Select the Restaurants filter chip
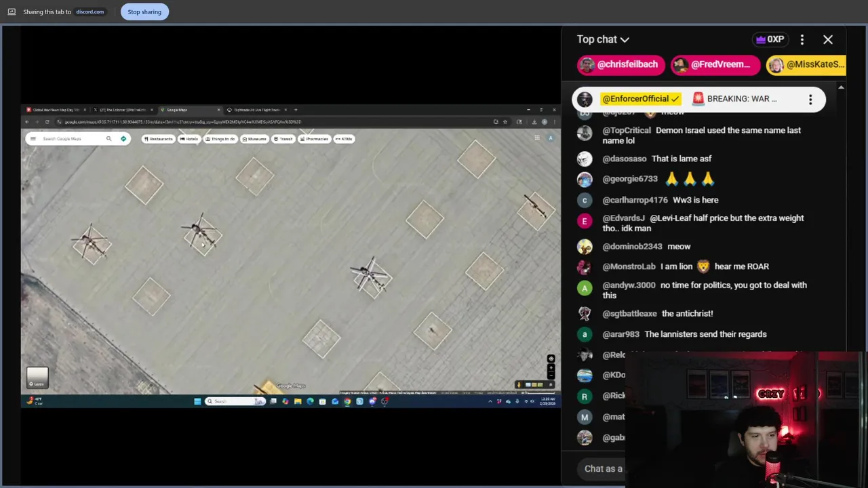 pos(158,139)
